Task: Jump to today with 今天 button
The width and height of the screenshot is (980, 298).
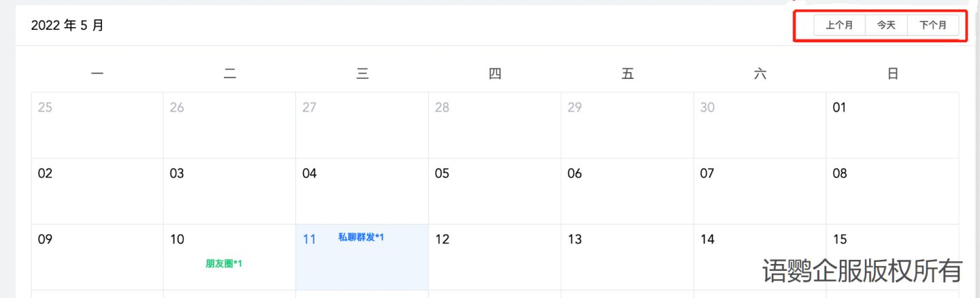Action: (x=885, y=26)
